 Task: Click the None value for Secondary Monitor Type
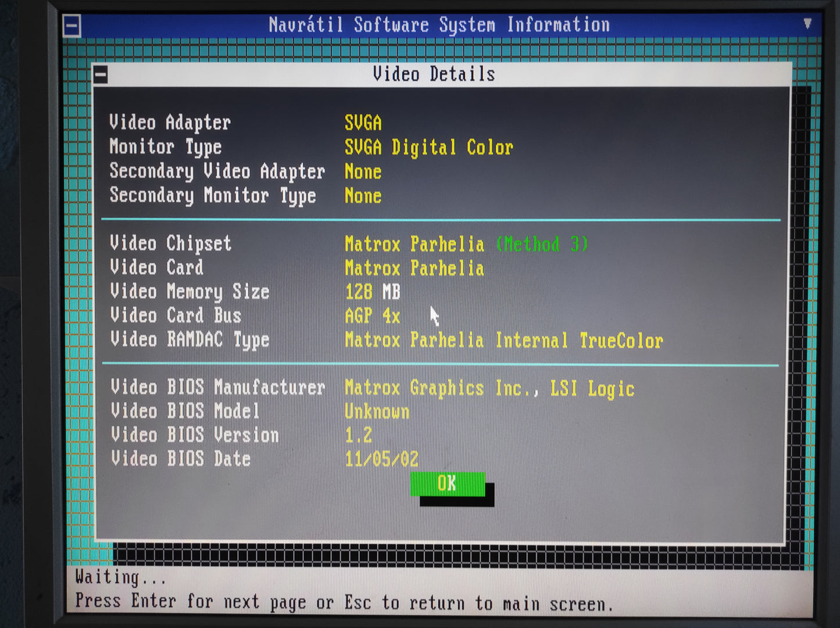coord(363,196)
